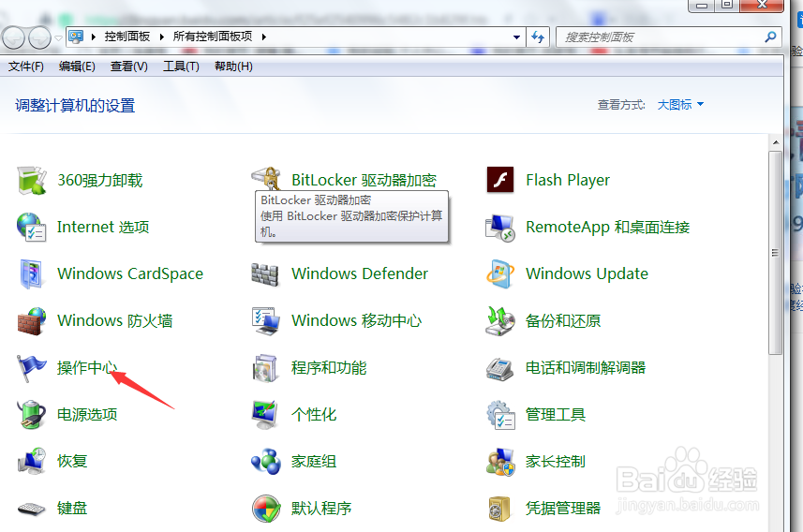
Task: Click the 默认程序 icon
Action: [266, 509]
